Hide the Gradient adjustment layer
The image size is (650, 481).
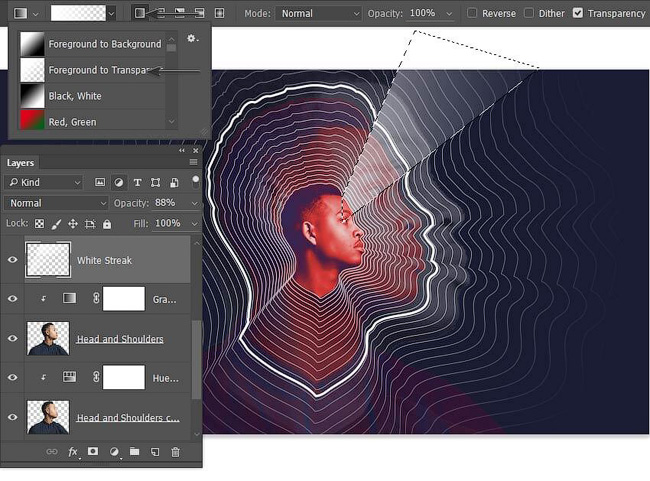coord(12,299)
